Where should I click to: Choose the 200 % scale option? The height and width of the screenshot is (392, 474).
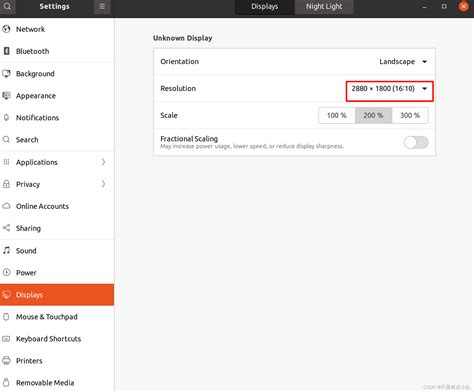pos(373,115)
